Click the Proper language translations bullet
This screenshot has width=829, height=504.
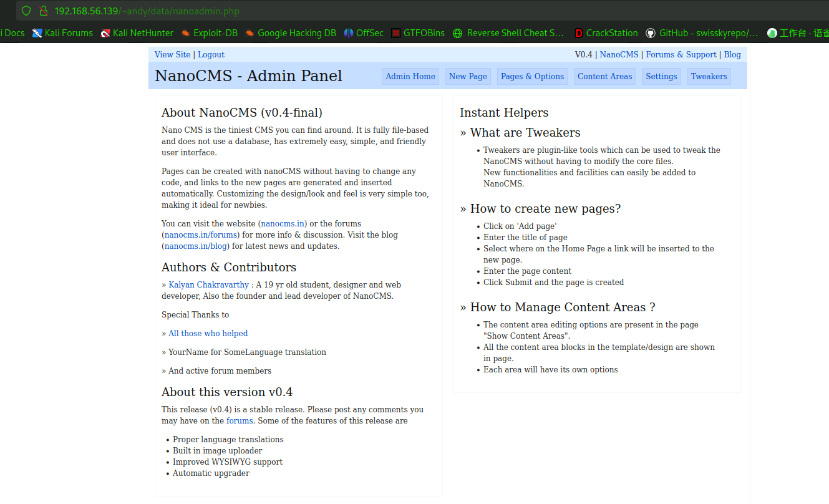228,439
